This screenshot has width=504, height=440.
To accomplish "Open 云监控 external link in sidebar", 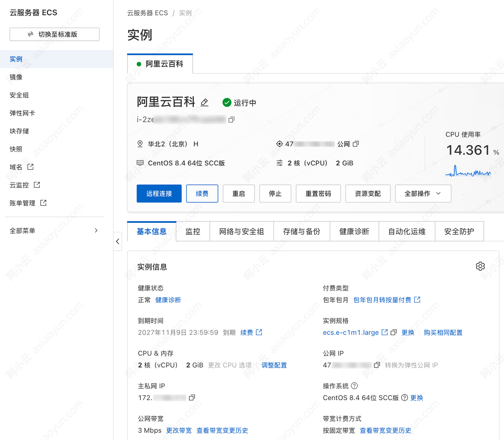I will pyautogui.click(x=25, y=185).
